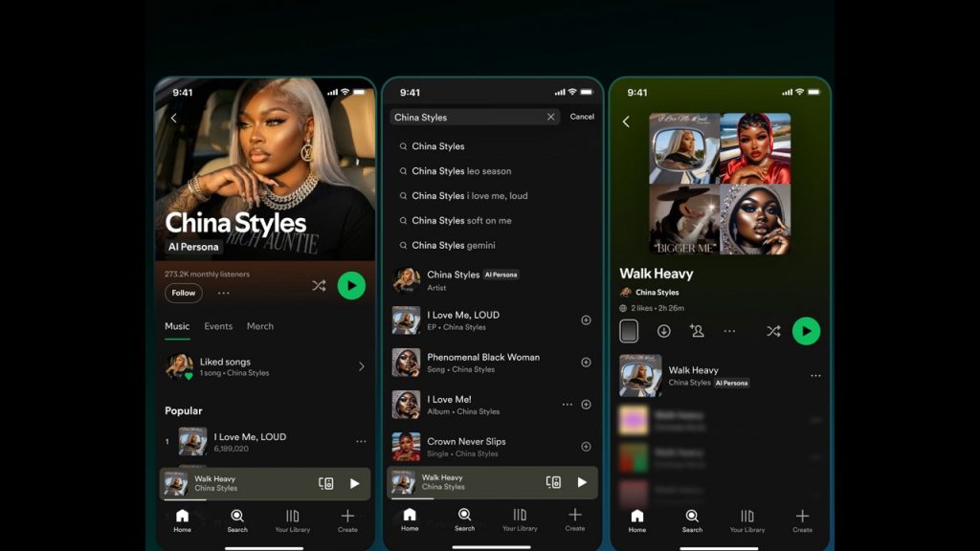Open Your Library from search screen nav bar
This screenshot has width=980, height=551.
tap(520, 519)
